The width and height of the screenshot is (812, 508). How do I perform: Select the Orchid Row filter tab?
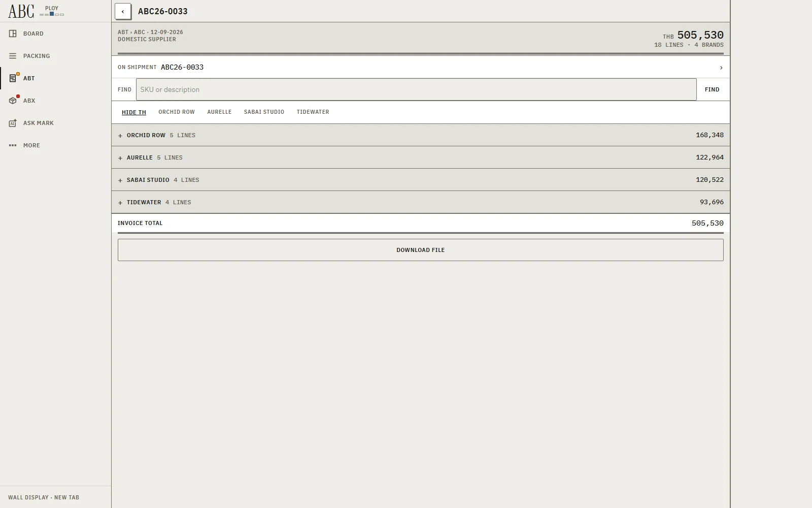pyautogui.click(x=177, y=112)
